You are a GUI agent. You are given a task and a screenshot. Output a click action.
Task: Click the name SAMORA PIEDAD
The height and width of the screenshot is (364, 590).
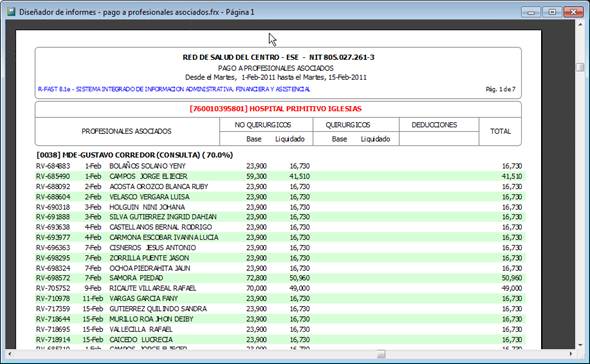[x=136, y=278]
